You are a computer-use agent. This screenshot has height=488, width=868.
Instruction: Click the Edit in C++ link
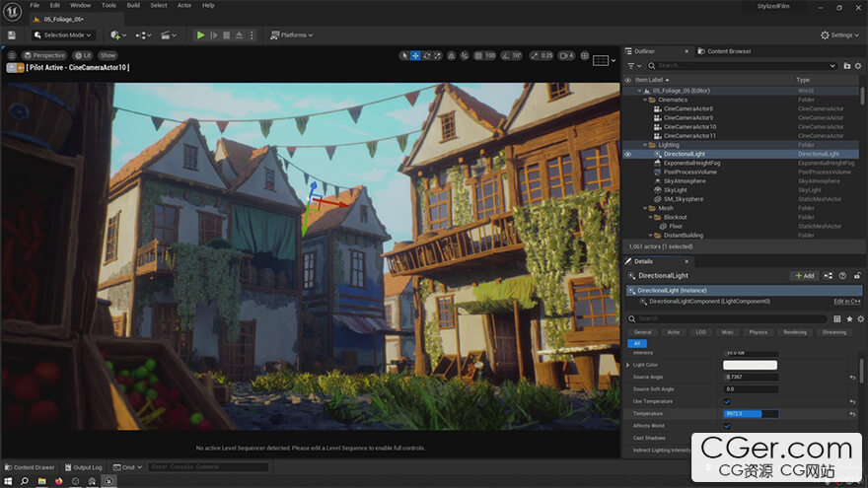coord(847,302)
